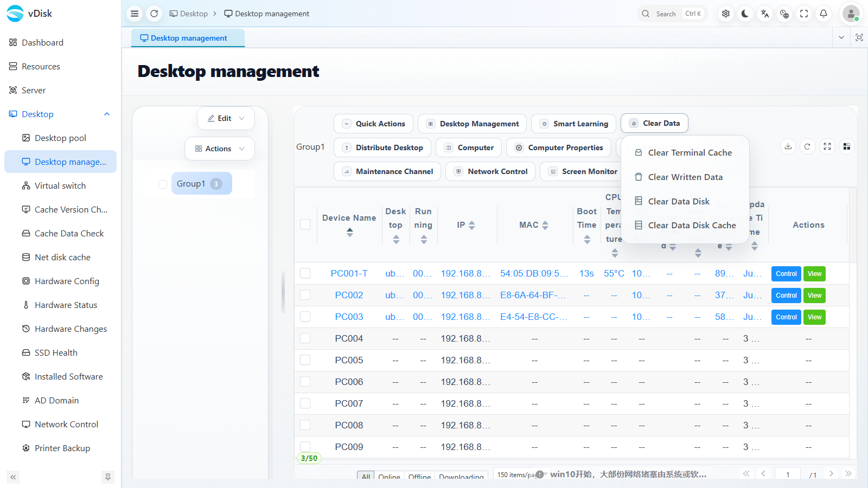Enter fullscreen via top bar icon
This screenshot has width=868, height=488.
(804, 14)
